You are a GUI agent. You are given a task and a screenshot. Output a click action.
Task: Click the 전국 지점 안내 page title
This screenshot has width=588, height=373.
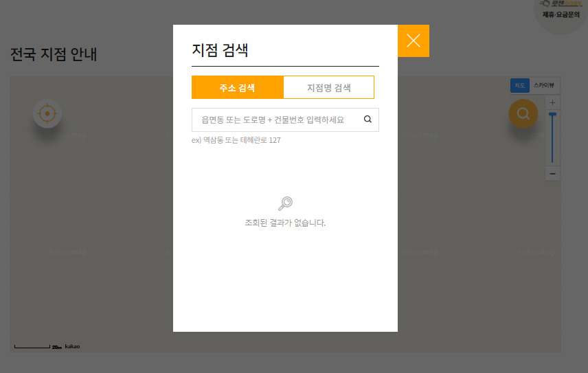[x=54, y=54]
